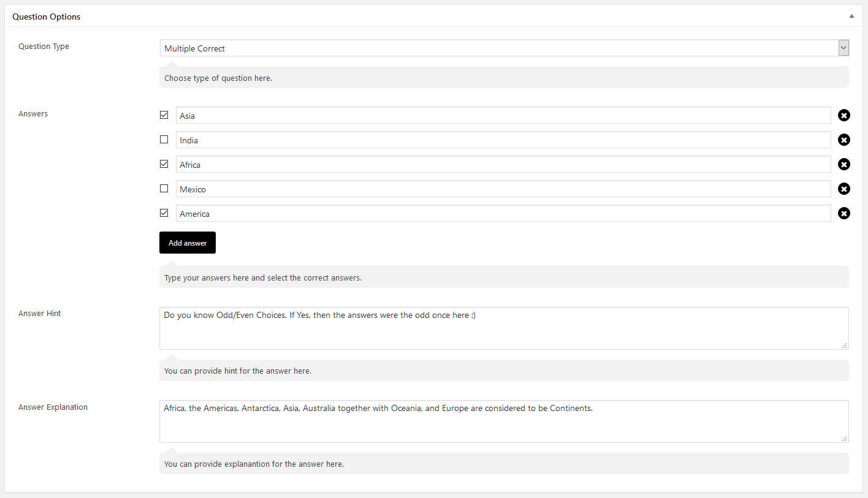Click the Question Options panel title
Image resolution: width=868 pixels, height=498 pixels.
coord(47,17)
